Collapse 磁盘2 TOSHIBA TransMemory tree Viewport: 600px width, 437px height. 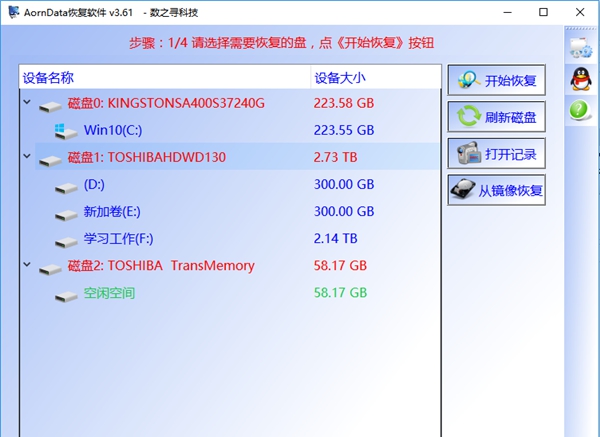27,264
